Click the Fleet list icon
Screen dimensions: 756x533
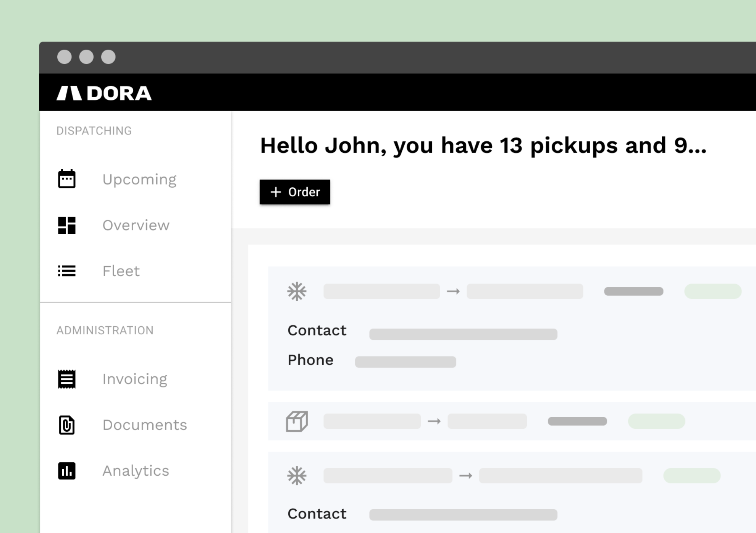pos(66,271)
